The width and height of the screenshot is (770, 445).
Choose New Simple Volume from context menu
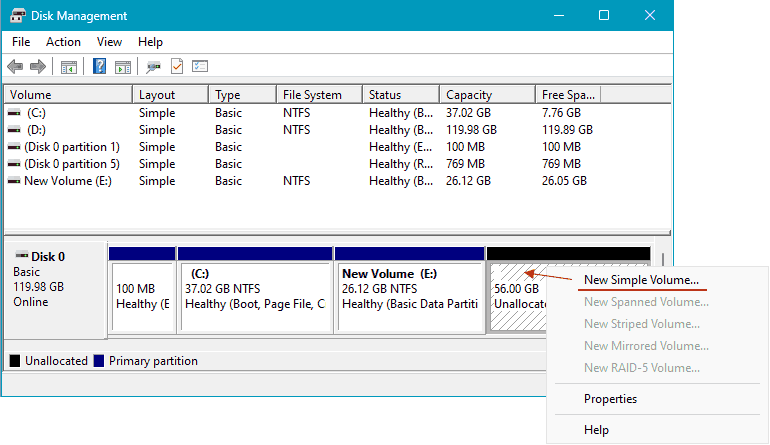[641, 280]
